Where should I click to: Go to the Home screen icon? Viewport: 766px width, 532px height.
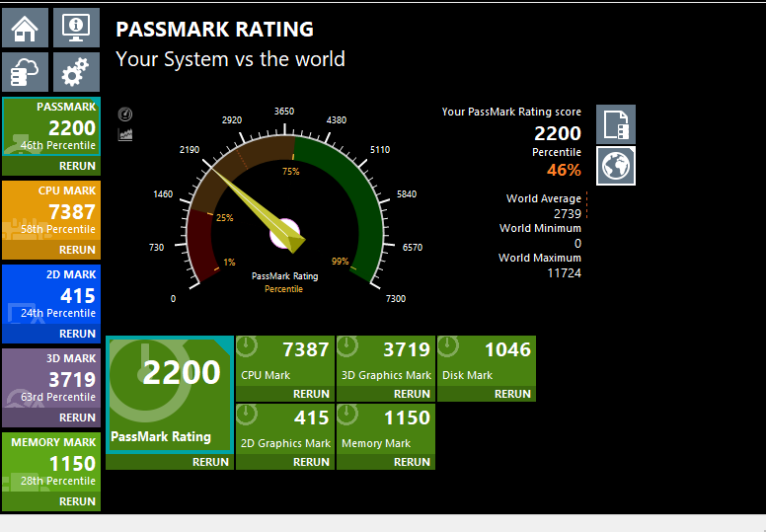25,28
